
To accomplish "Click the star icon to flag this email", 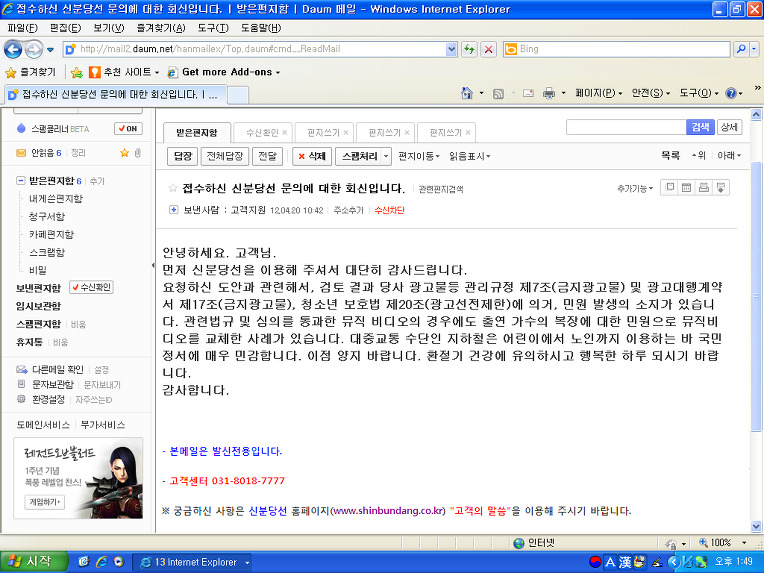I will point(174,188).
